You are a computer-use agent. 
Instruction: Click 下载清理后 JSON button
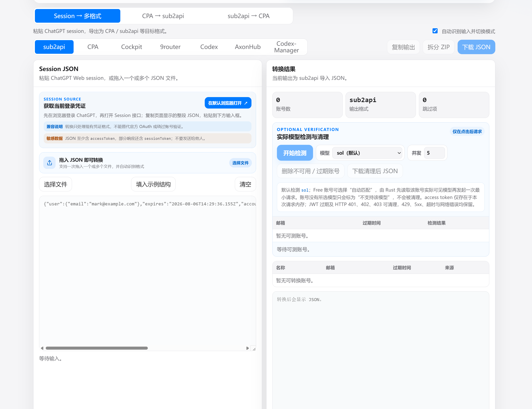click(x=375, y=171)
